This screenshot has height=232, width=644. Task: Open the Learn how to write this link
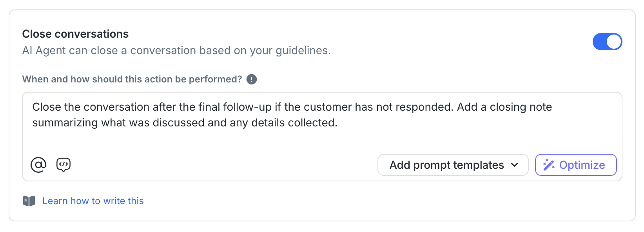point(93,201)
